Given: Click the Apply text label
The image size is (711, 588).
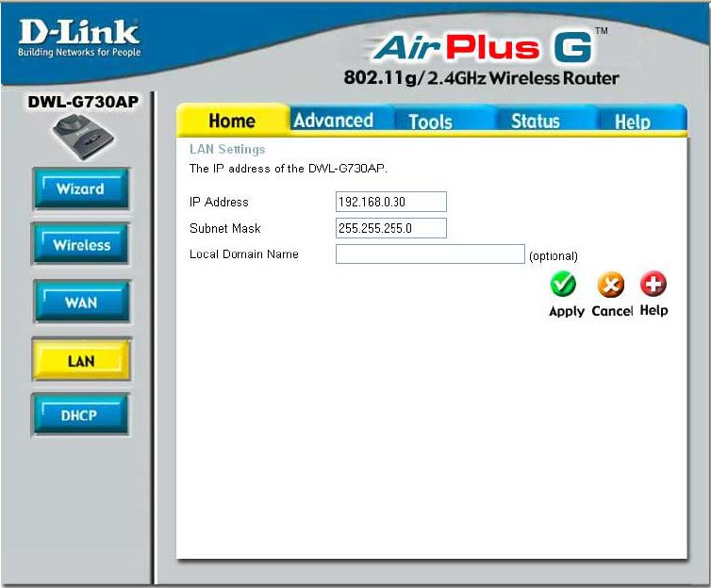Looking at the screenshot, I should [567, 312].
